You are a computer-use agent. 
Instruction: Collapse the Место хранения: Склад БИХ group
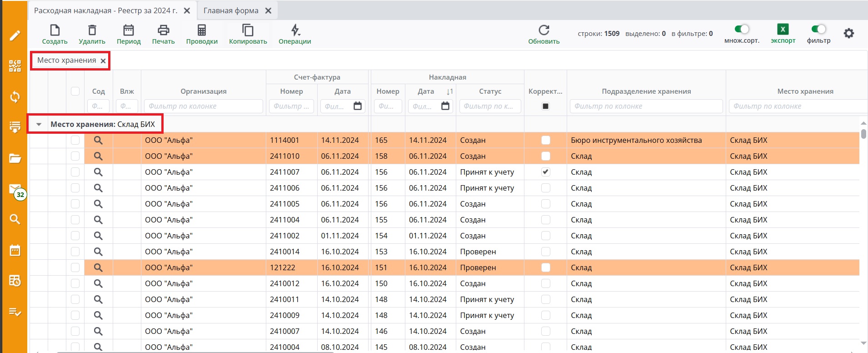click(x=39, y=124)
